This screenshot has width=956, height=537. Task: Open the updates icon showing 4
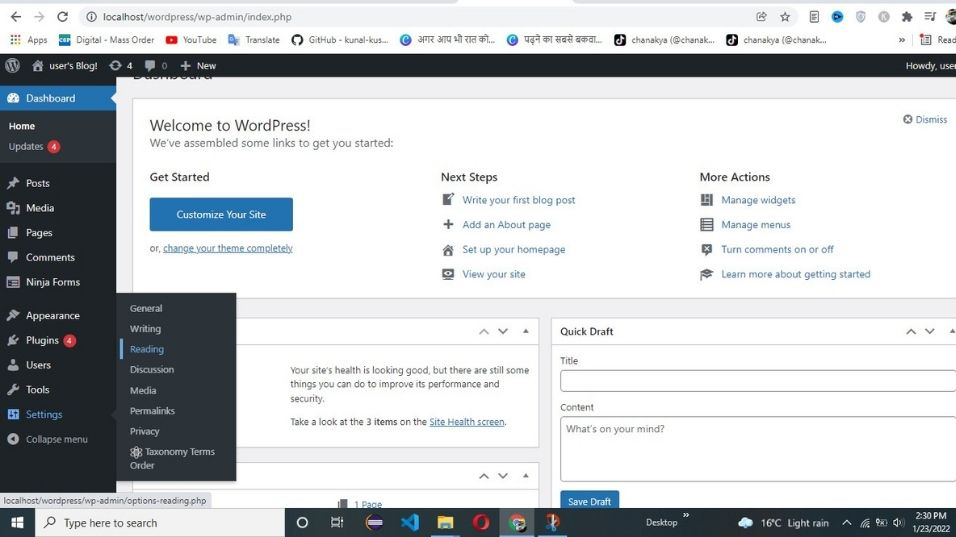point(121,65)
